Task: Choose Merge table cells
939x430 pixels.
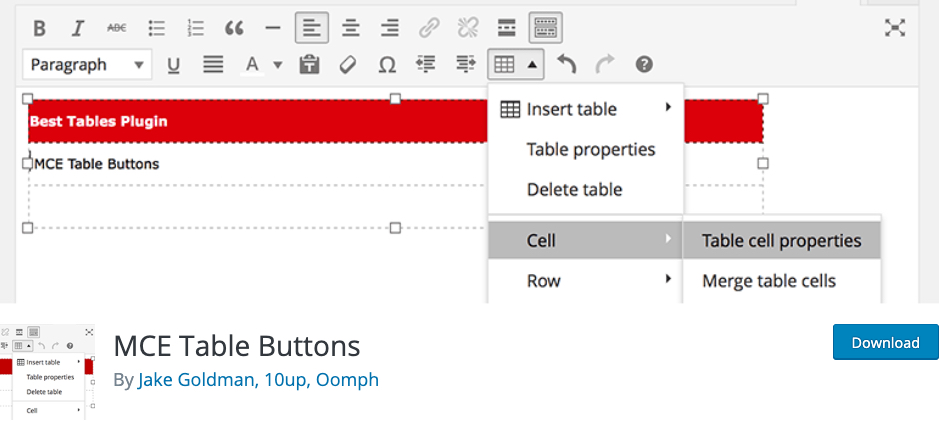Action: pos(782,280)
